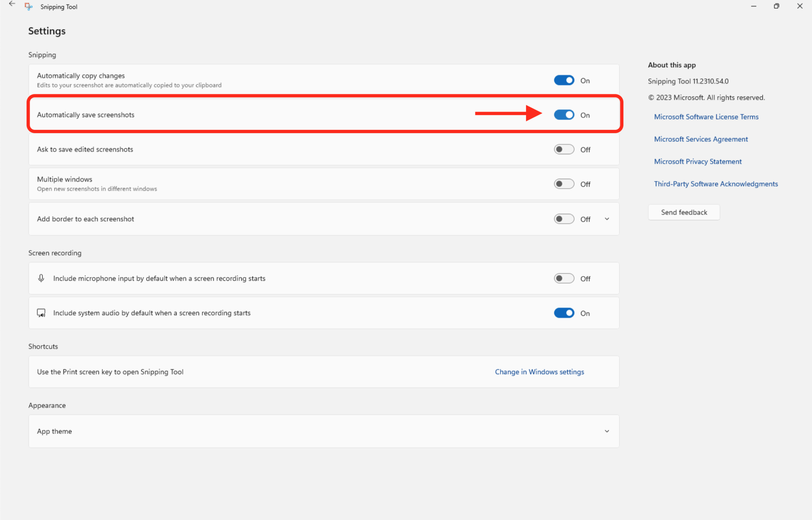Disable the Automatically copy changes toggle
The width and height of the screenshot is (812, 520).
564,80
